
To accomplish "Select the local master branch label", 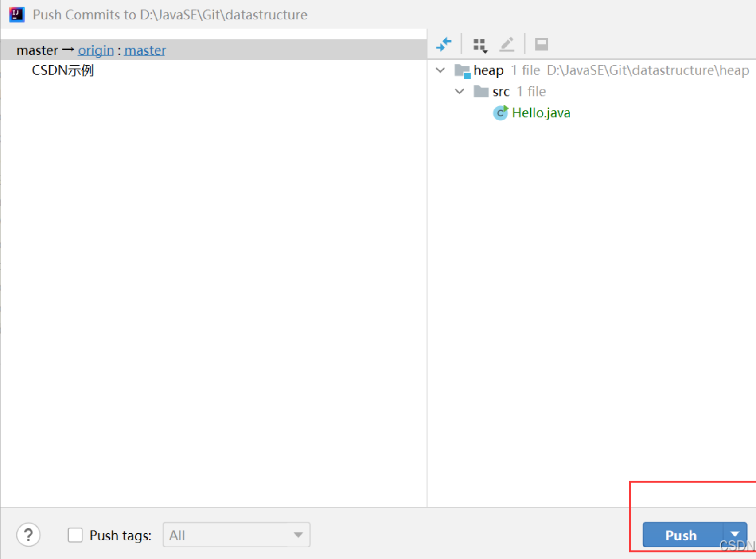I will coord(37,50).
